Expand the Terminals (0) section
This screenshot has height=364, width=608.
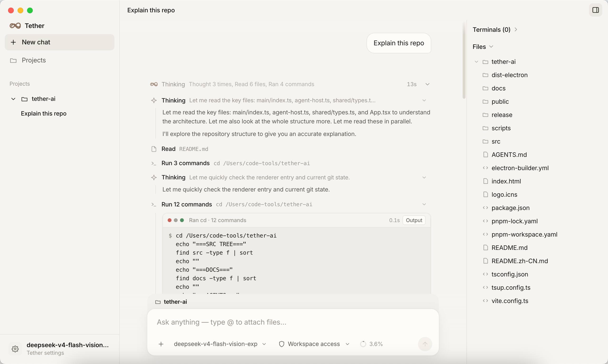(x=495, y=30)
